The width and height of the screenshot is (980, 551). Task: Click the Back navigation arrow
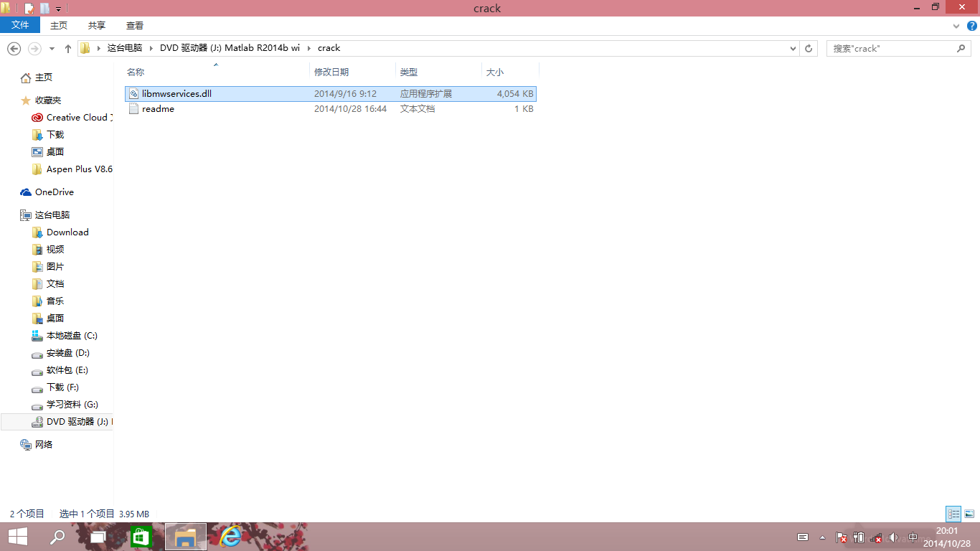click(14, 48)
